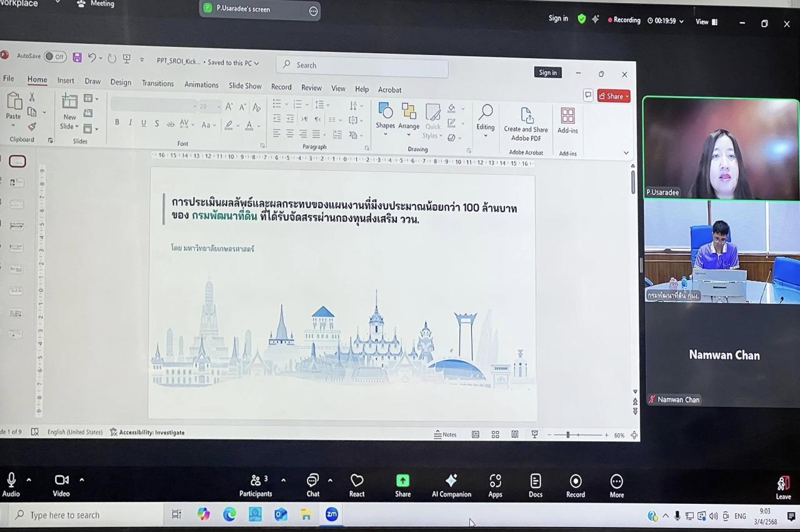Viewport: 800px width, 532px height.
Task: Click the Zoom Docs icon
Action: (536, 481)
